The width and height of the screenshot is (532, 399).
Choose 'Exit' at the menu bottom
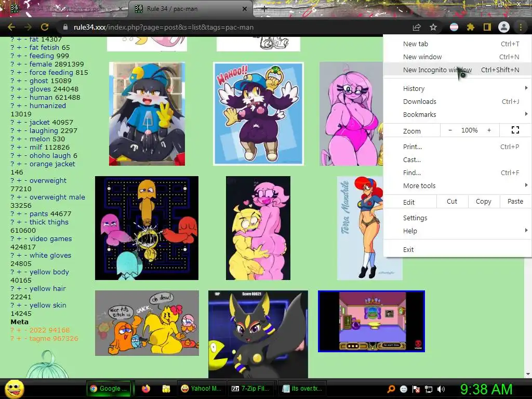point(457,249)
